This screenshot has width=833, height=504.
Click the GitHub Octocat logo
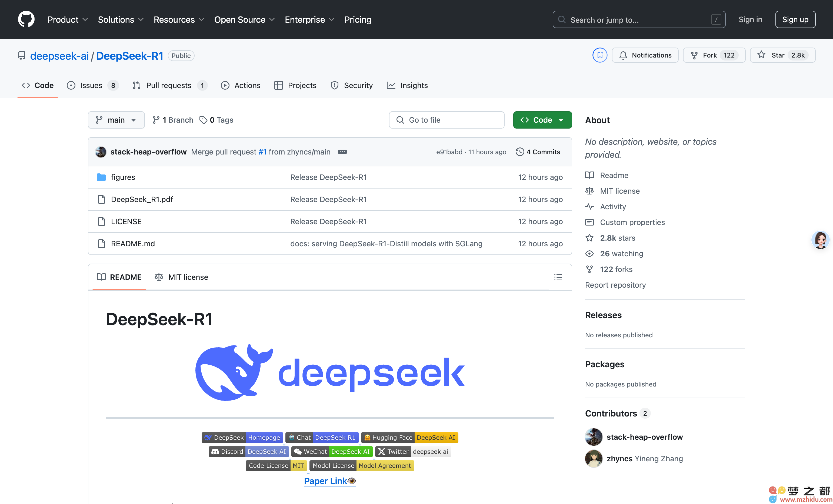pos(26,19)
